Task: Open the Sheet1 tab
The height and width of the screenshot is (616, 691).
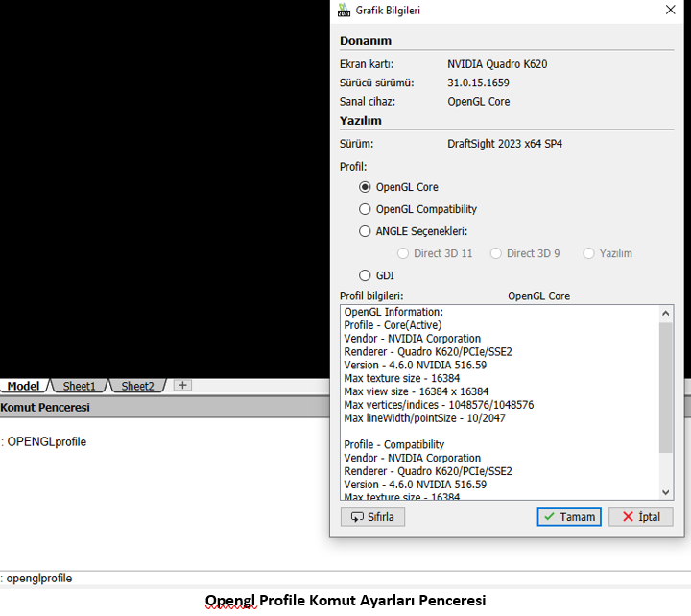Action: 79,386
